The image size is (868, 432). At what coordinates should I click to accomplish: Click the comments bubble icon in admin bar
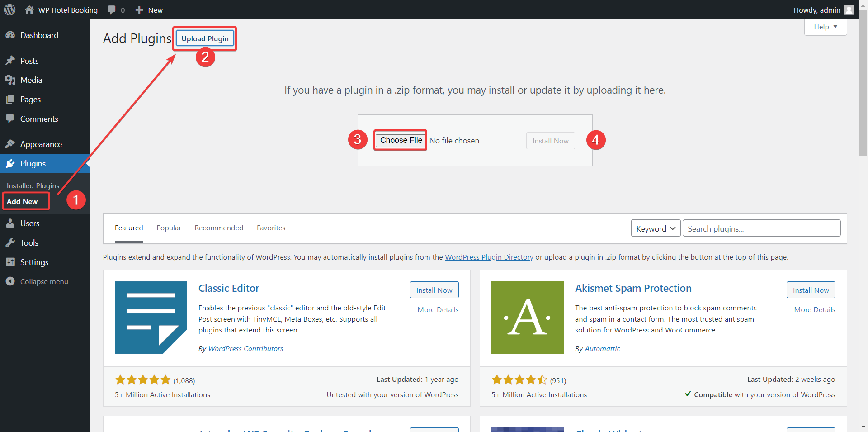click(112, 10)
